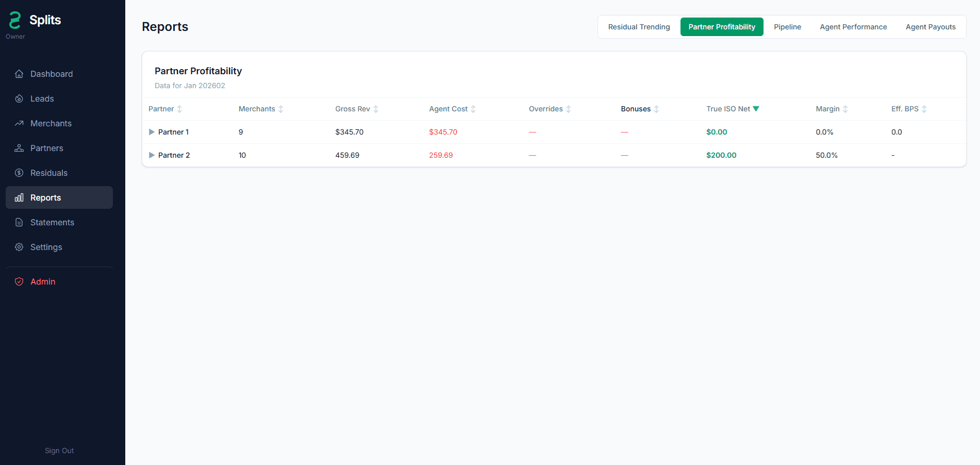The width and height of the screenshot is (980, 465).
Task: Click the Owner role label
Action: [15, 37]
